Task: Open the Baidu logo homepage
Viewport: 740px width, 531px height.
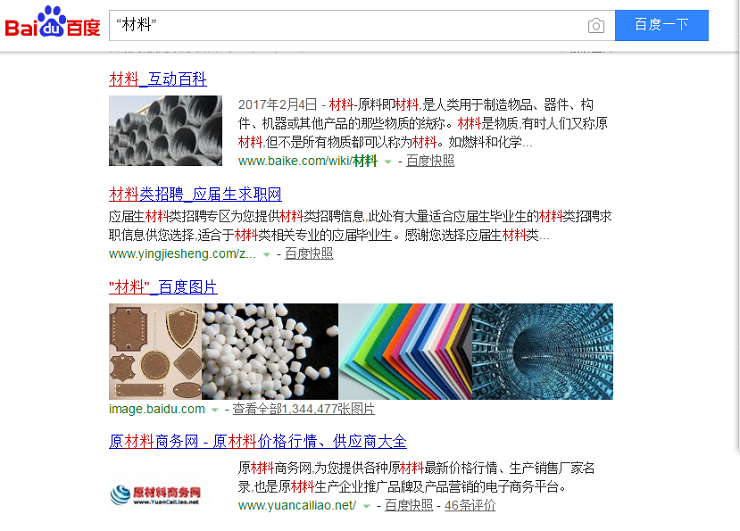Action: pyautogui.click(x=52, y=22)
